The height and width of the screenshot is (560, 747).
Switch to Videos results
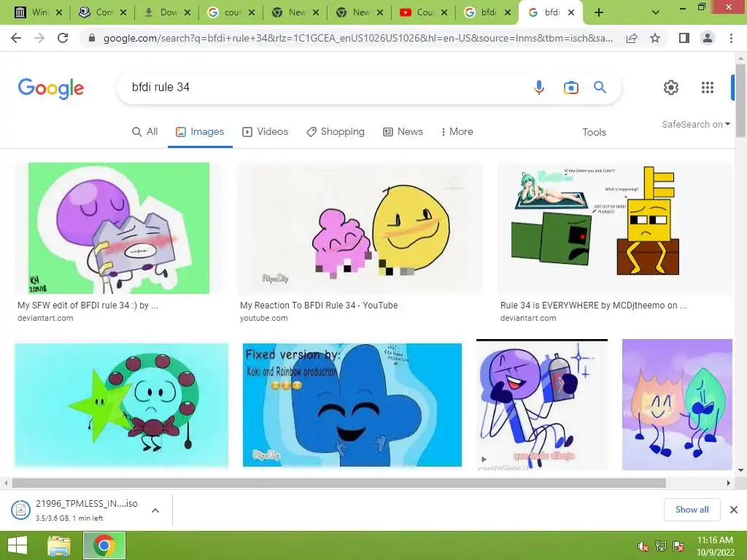[266, 131]
